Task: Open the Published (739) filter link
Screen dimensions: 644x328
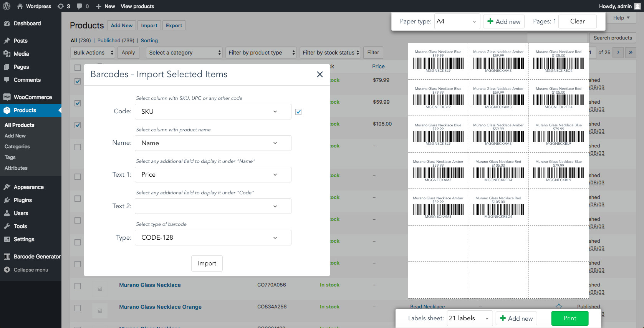Action: [x=116, y=40]
